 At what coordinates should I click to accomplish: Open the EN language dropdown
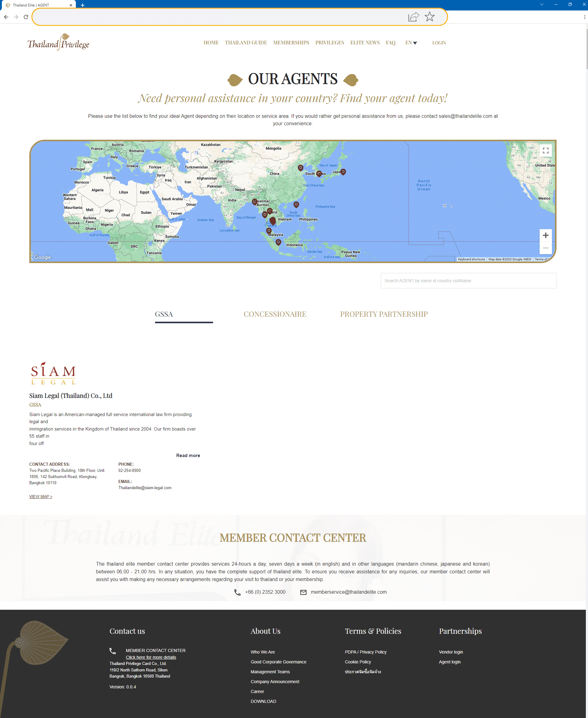(x=411, y=43)
